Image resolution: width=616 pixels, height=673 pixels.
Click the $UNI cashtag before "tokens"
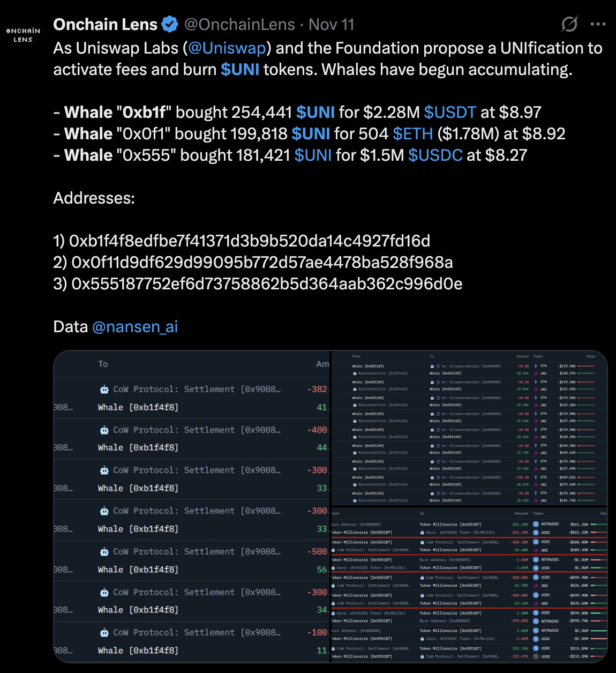240,70
